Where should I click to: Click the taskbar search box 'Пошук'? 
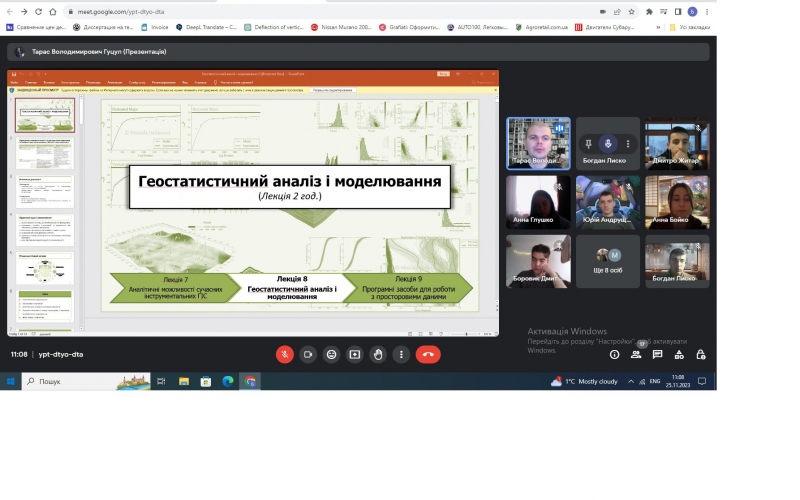click(x=86, y=381)
